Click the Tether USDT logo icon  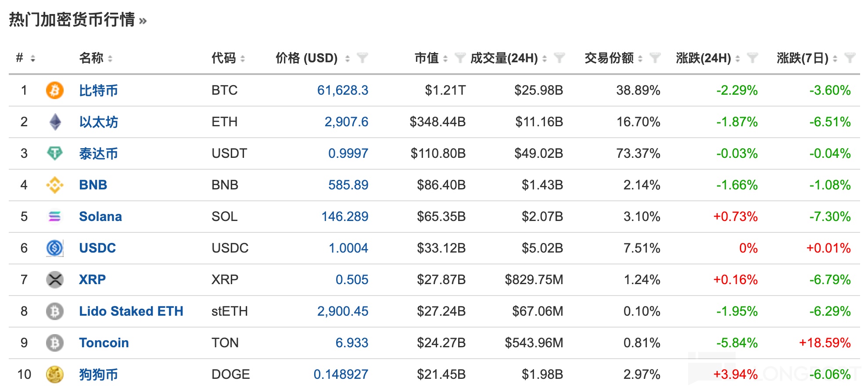[x=55, y=153]
